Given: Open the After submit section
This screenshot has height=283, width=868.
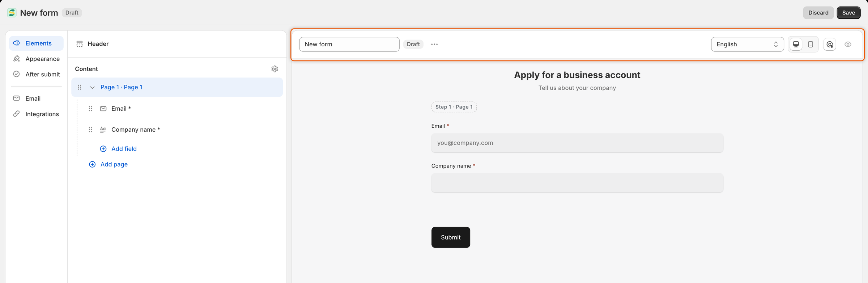Looking at the screenshot, I should pos(36,74).
